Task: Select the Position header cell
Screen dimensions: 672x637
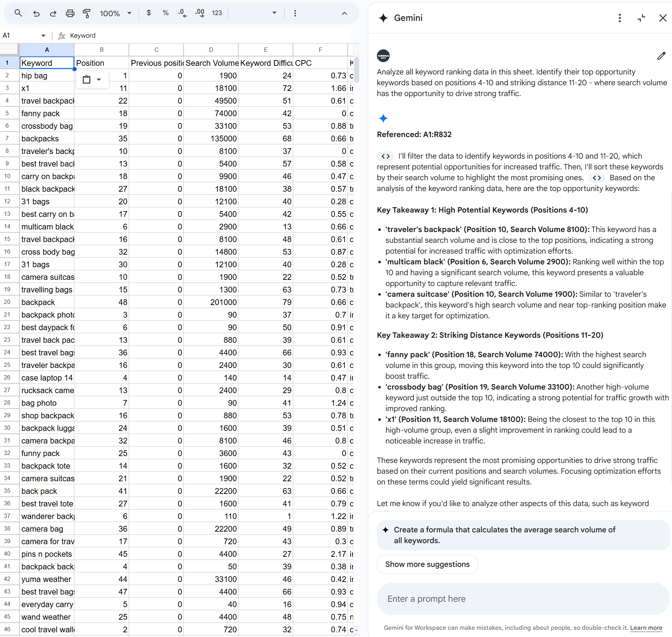Action: (102, 63)
